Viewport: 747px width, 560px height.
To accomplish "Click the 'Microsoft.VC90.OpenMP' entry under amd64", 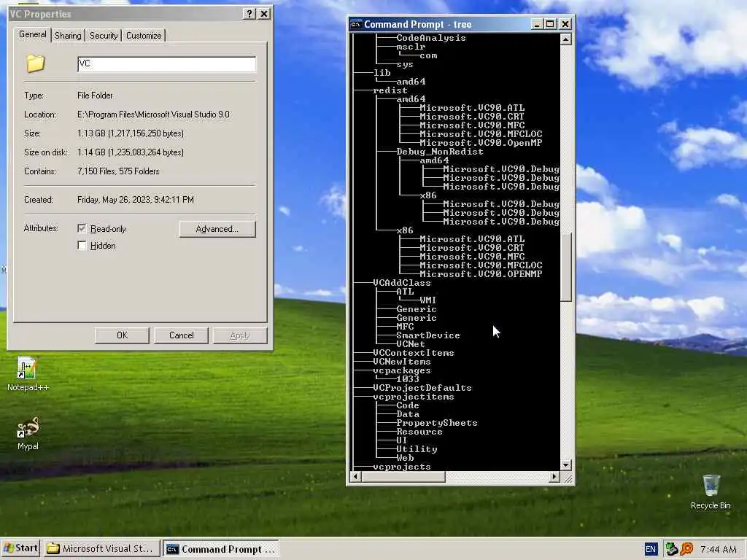I will 481,142.
